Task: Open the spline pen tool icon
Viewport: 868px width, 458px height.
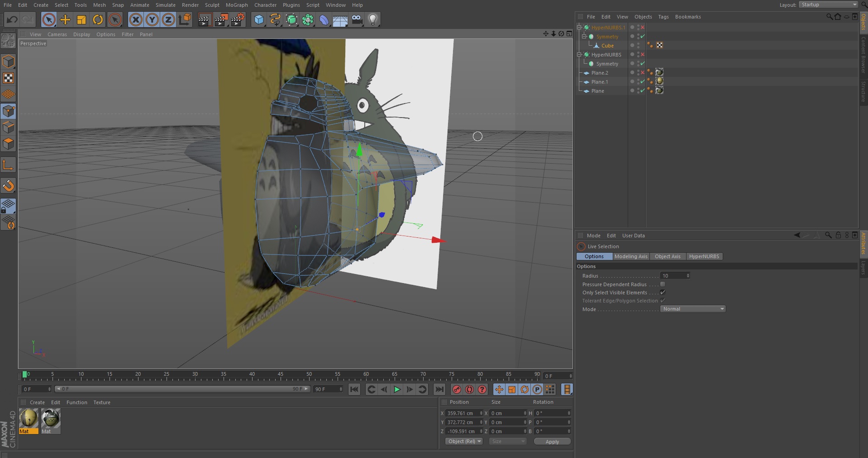Action: pos(275,19)
